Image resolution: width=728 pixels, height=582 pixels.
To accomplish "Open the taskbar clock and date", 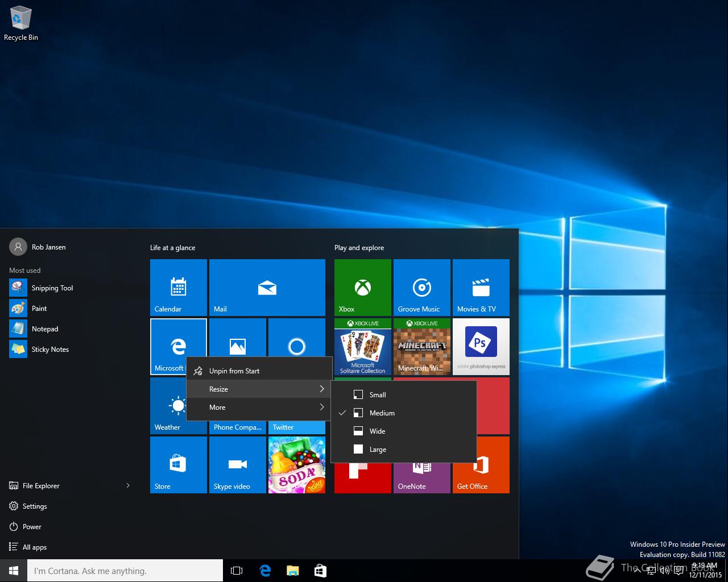I will click(x=705, y=571).
